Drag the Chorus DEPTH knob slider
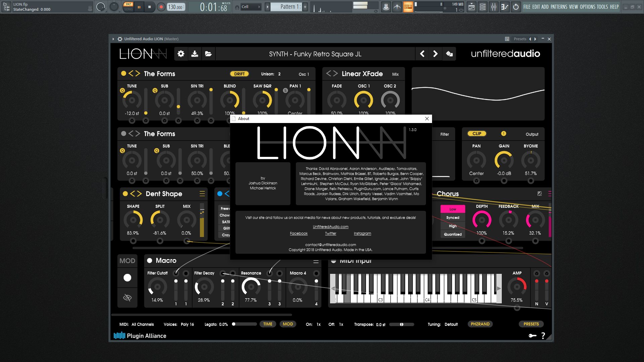The height and width of the screenshot is (362, 644). 481,220
